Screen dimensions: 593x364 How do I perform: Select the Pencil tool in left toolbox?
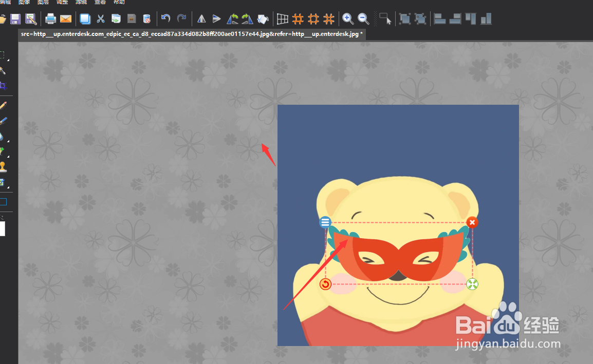pyautogui.click(x=3, y=105)
